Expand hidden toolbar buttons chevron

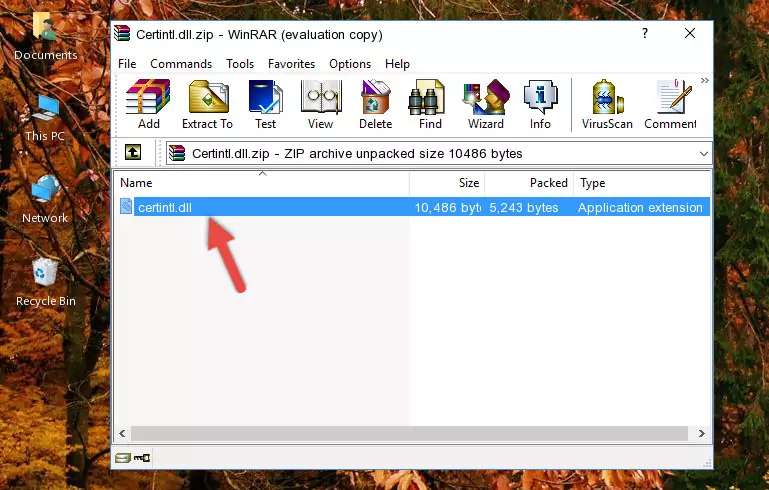[705, 80]
